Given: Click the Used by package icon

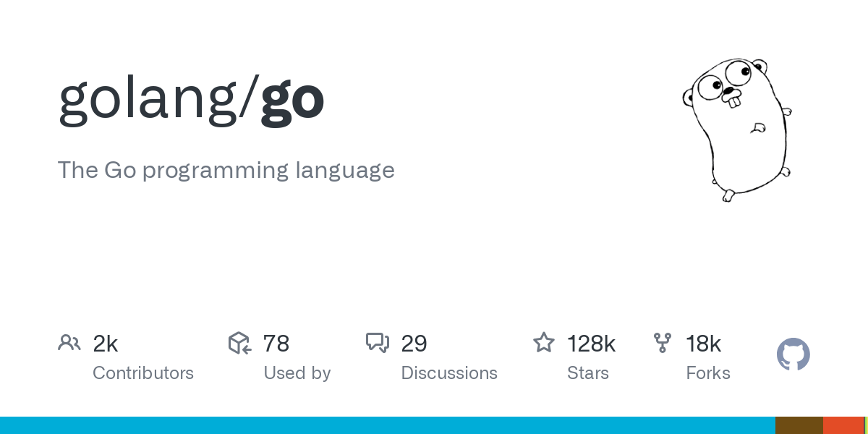Looking at the screenshot, I should point(239,343).
